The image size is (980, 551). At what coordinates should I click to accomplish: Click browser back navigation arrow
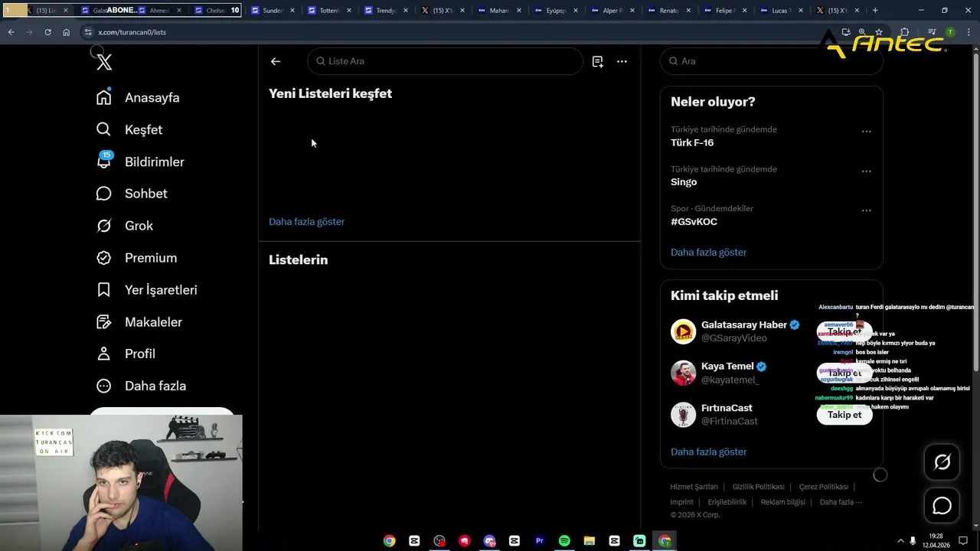(x=11, y=32)
